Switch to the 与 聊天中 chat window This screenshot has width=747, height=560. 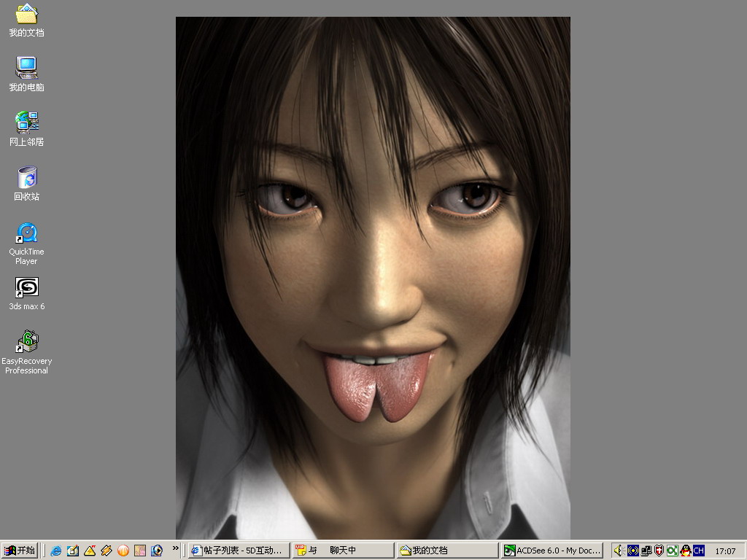point(343,551)
